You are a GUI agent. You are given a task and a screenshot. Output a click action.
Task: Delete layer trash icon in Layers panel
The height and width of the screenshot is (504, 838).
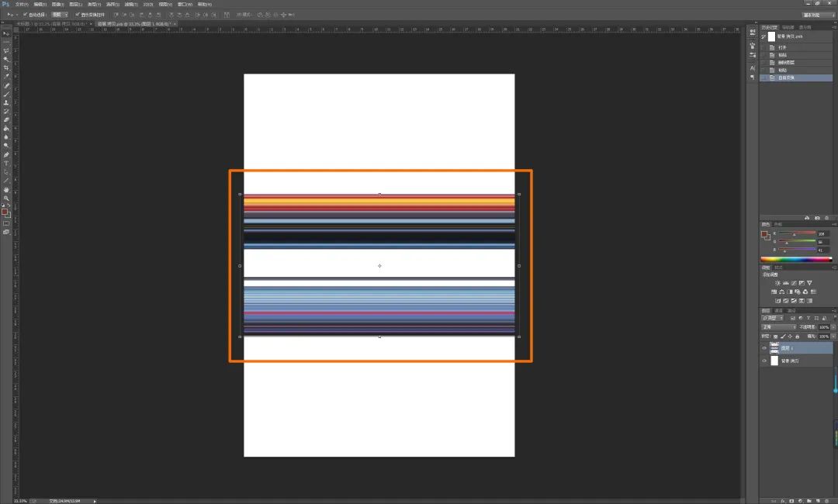click(827, 501)
